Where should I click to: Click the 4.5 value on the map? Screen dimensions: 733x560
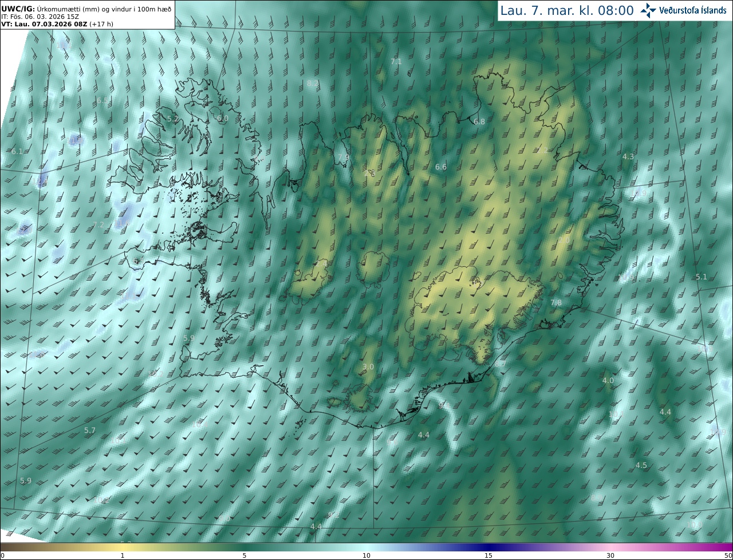pos(641,465)
